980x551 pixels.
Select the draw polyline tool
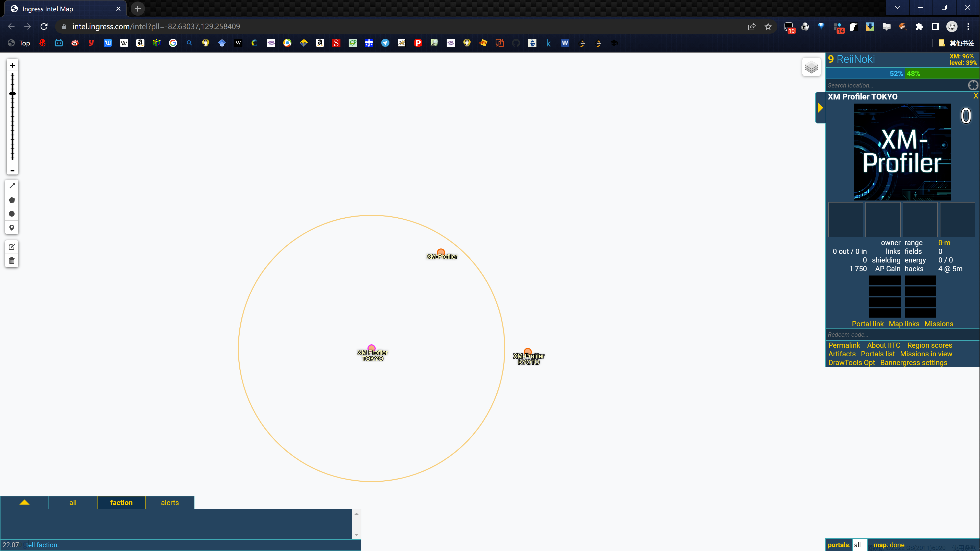tap(12, 186)
